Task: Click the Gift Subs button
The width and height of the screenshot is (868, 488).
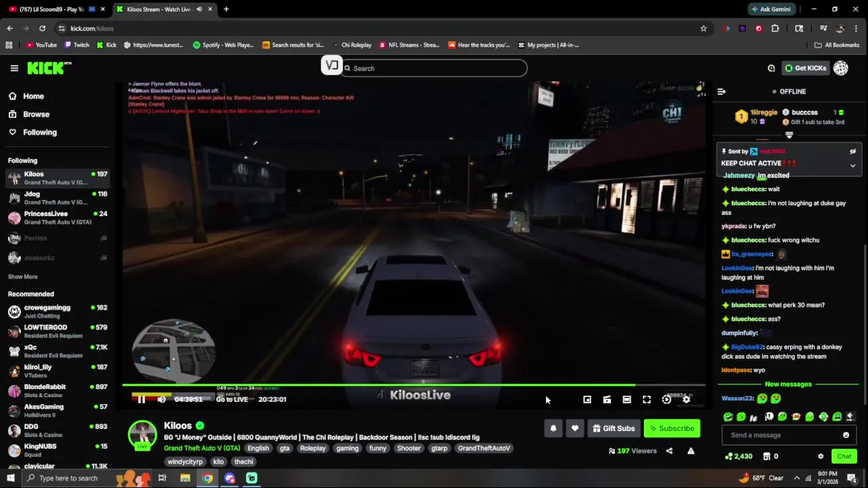Action: tap(614, 428)
